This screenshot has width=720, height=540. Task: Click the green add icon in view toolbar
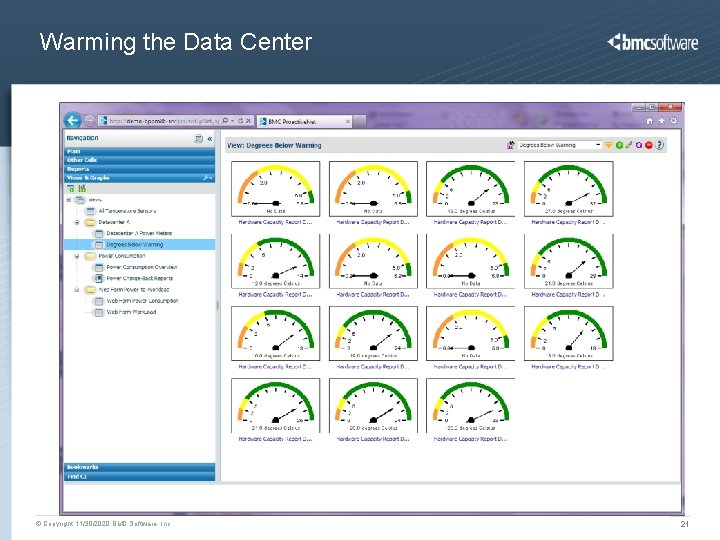(x=619, y=145)
